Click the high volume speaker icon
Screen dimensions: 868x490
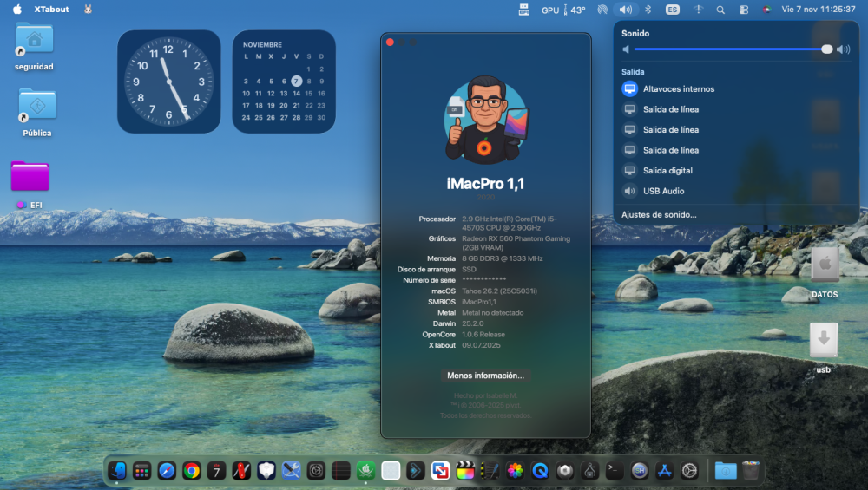844,49
